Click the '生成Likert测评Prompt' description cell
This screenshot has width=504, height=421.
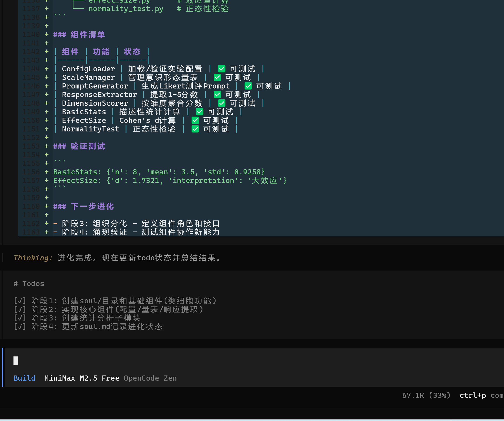pos(185,86)
